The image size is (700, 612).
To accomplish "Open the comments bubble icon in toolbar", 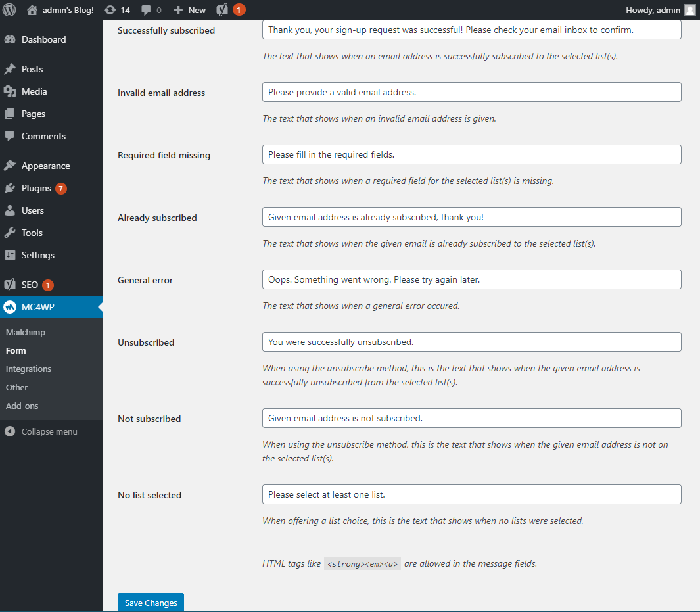I will (146, 10).
